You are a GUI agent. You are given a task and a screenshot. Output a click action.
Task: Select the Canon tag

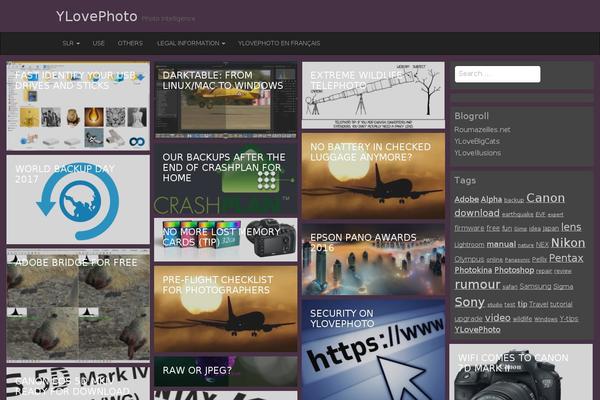545,198
